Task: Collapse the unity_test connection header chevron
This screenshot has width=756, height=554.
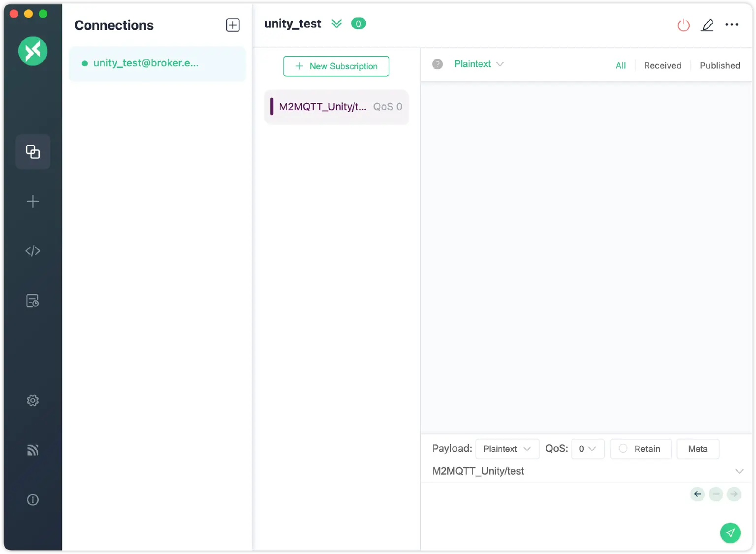Action: point(337,23)
